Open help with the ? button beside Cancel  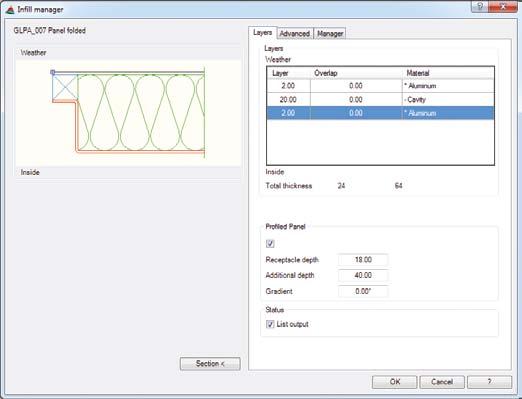tap(489, 382)
